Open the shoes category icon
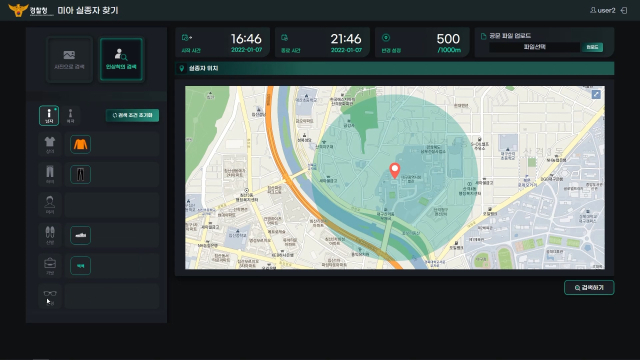 coord(50,236)
